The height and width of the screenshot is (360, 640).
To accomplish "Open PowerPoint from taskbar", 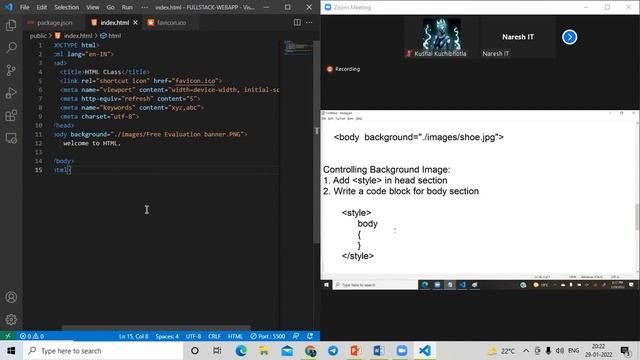I will (x=356, y=351).
